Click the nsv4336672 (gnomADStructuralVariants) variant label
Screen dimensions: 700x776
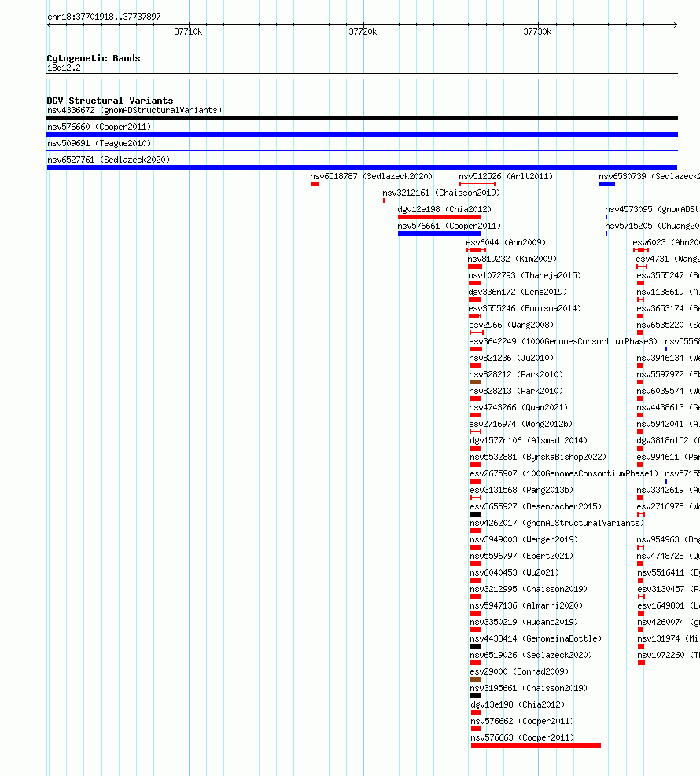point(134,110)
